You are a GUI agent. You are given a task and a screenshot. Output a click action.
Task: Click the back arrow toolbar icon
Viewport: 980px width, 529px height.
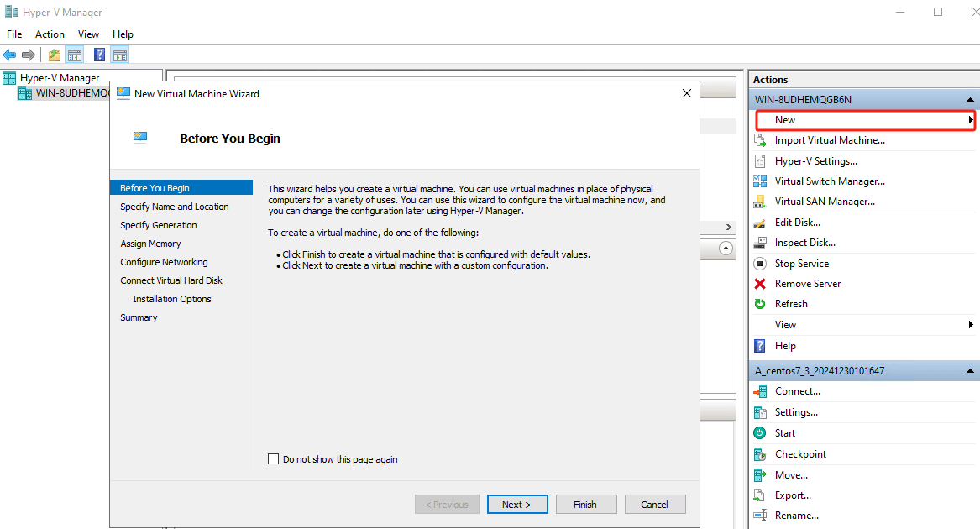coord(9,55)
